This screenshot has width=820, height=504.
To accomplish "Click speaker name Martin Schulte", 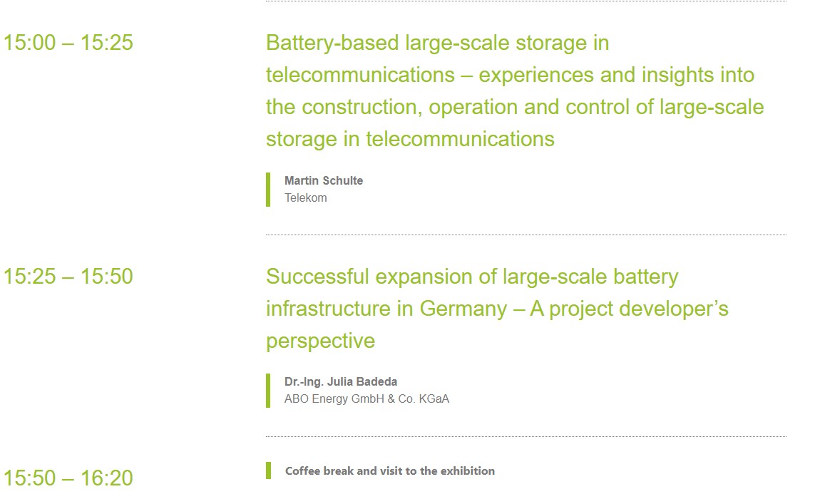I will pyautogui.click(x=324, y=180).
